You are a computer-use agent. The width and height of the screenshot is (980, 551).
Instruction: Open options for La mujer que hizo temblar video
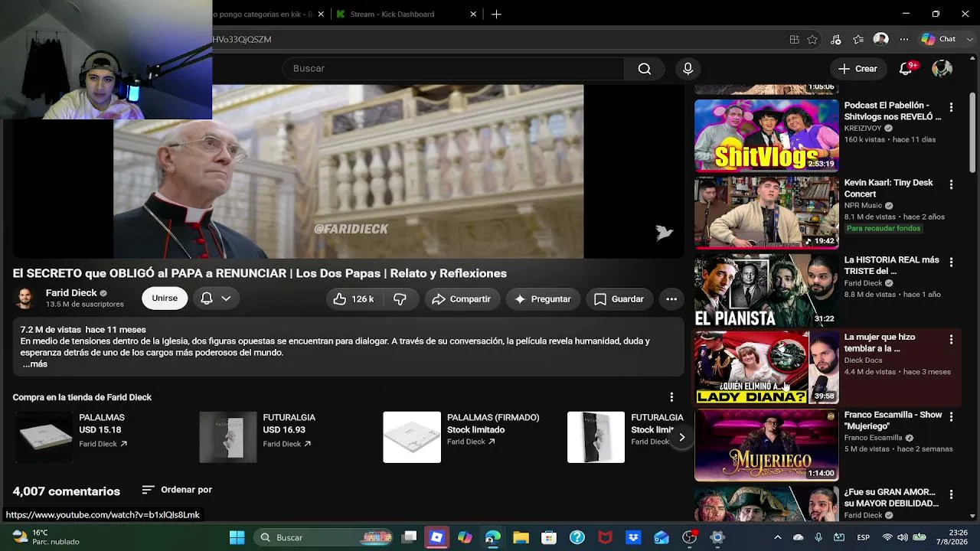point(951,339)
